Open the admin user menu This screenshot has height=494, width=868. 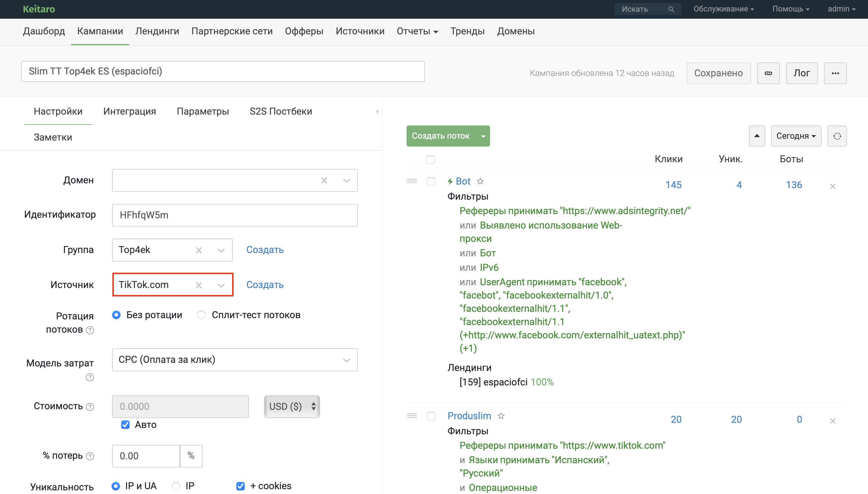coord(841,9)
